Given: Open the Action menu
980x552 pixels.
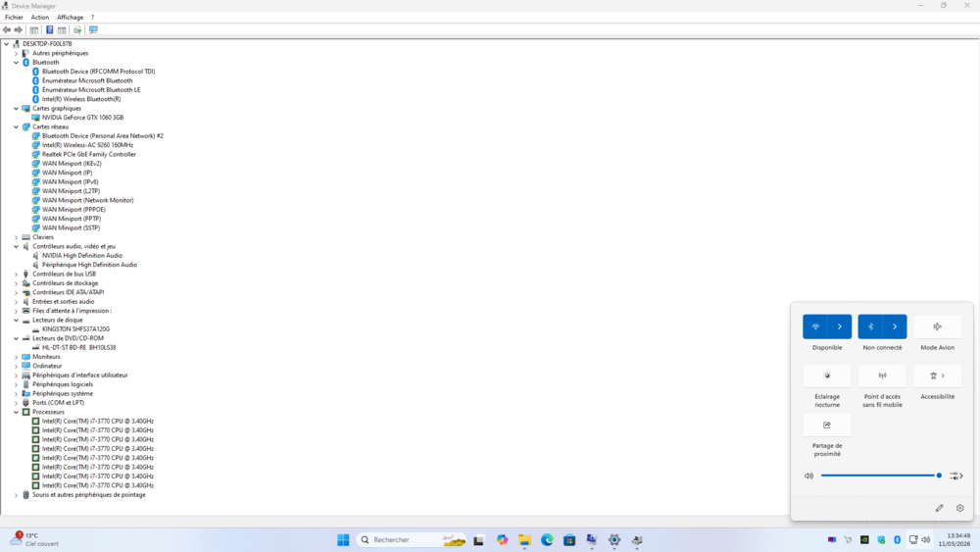Looking at the screenshot, I should click(39, 18).
